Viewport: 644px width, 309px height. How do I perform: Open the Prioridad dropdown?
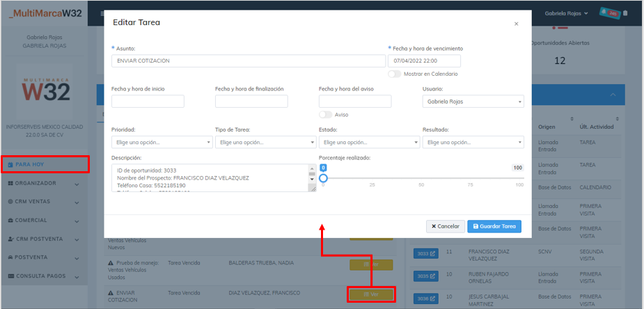162,143
